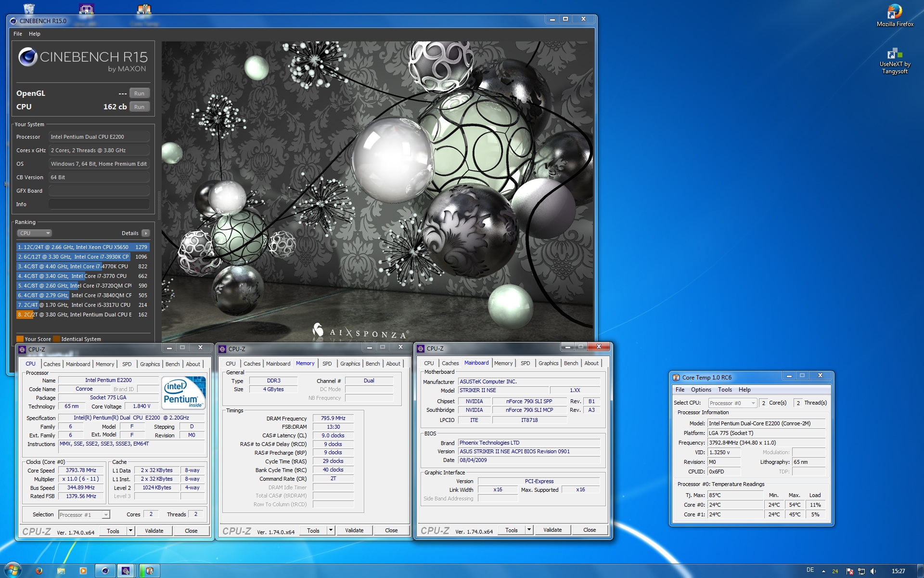Switch to Cinebench via taskbar button
Viewport: 924px width, 578px height.
coord(105,571)
